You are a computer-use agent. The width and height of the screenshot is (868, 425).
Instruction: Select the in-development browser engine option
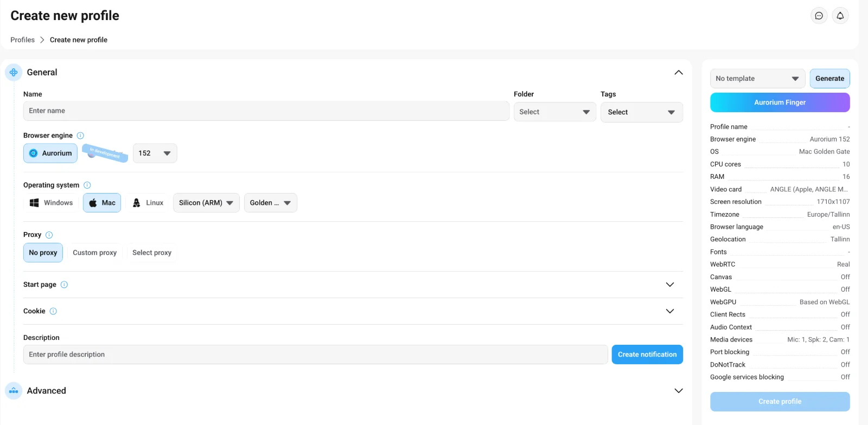[105, 153]
